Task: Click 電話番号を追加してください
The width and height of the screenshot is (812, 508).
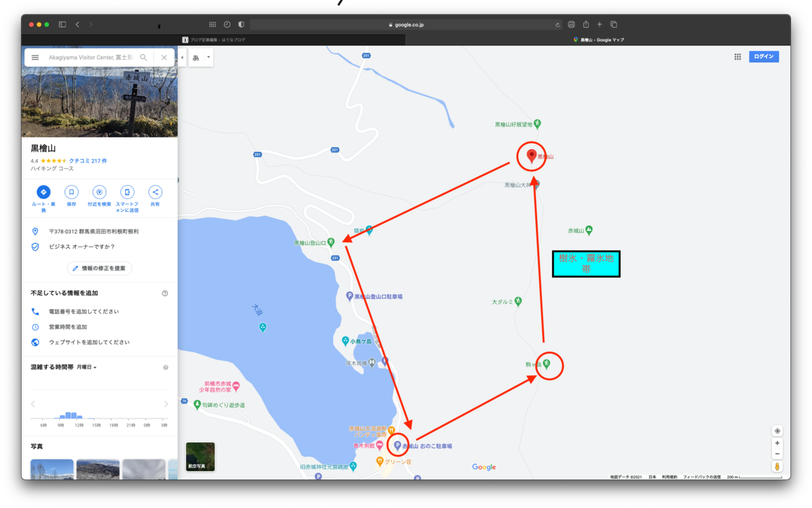Action: point(84,312)
